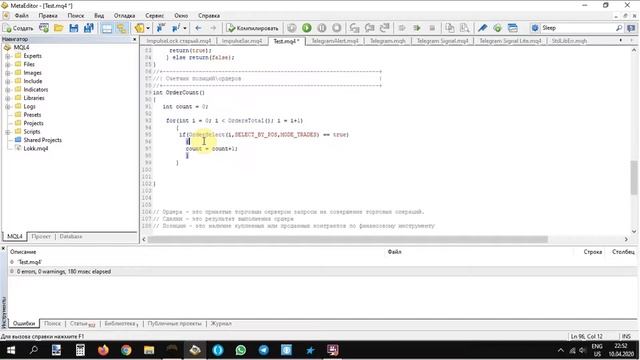
Task: Select Shared Projects in Navigator tree
Action: click(x=42, y=140)
